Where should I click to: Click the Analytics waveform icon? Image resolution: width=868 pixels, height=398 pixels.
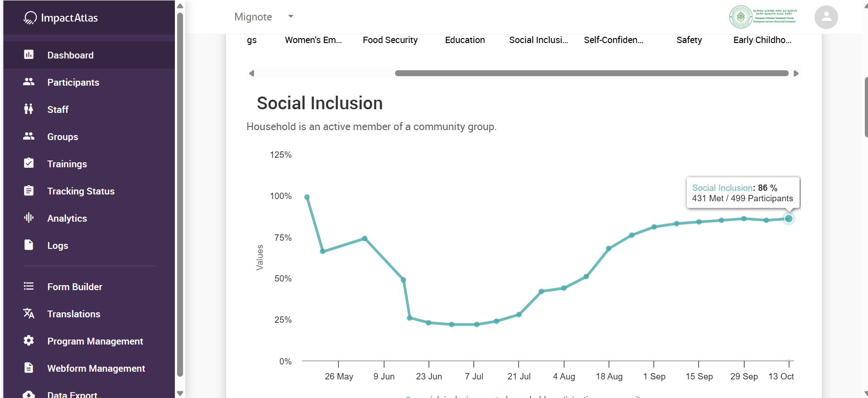coord(29,218)
